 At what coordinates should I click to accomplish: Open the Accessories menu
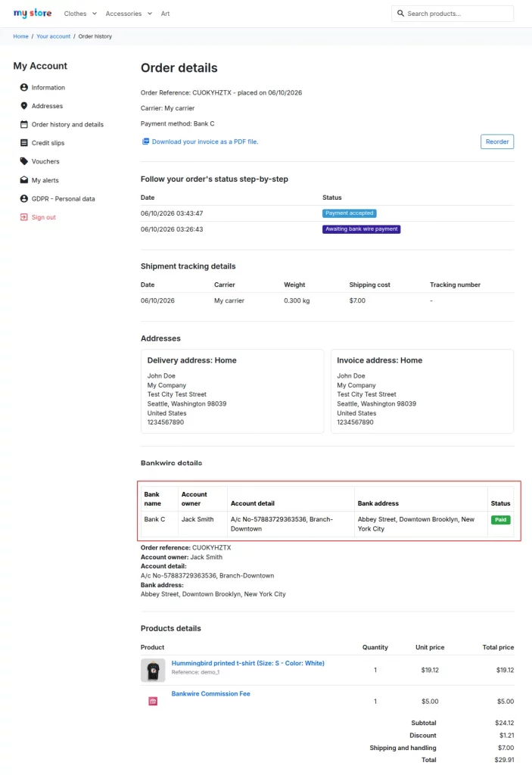(123, 14)
